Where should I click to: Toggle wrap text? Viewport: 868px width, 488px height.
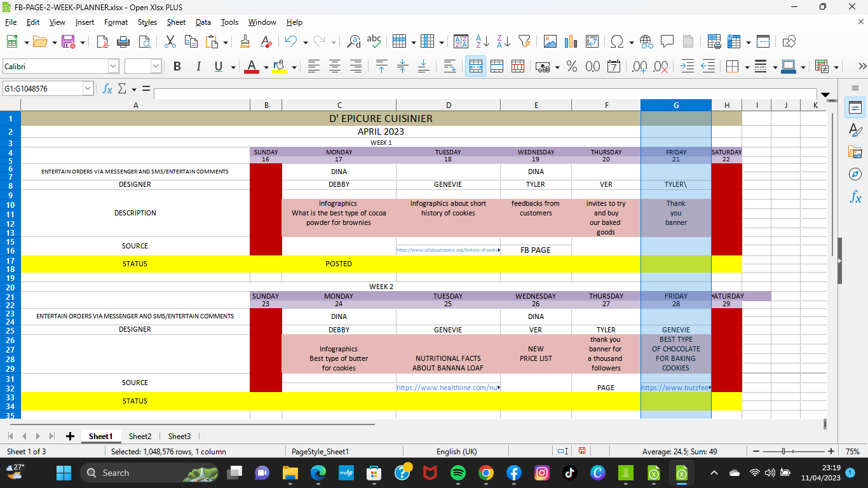[x=450, y=66]
